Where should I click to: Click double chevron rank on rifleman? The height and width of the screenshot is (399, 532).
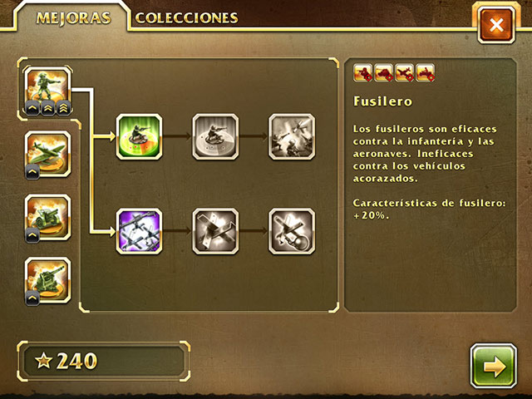tap(48, 108)
